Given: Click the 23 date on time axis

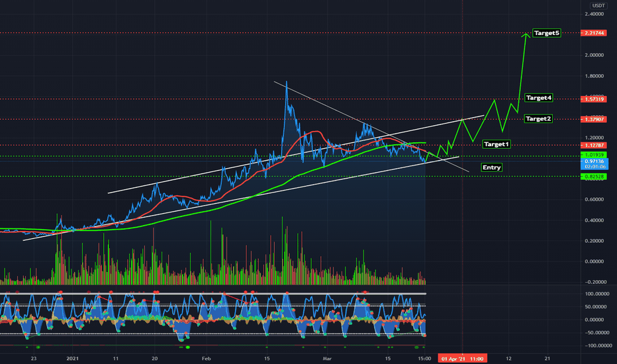Looking at the screenshot, I should tap(34, 359).
